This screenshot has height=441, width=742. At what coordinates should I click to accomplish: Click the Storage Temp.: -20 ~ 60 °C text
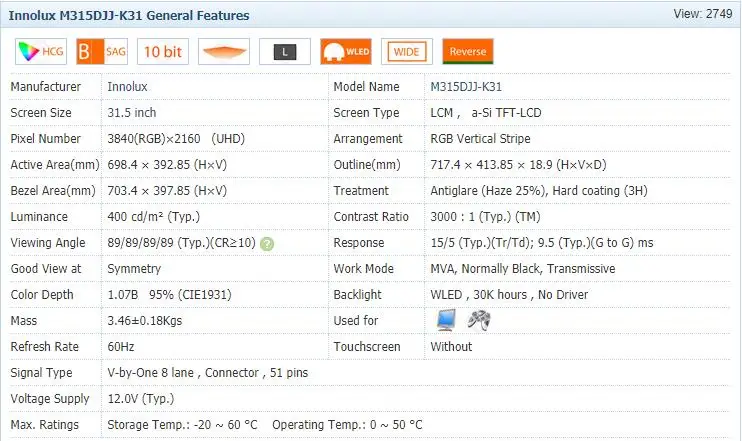182,425
